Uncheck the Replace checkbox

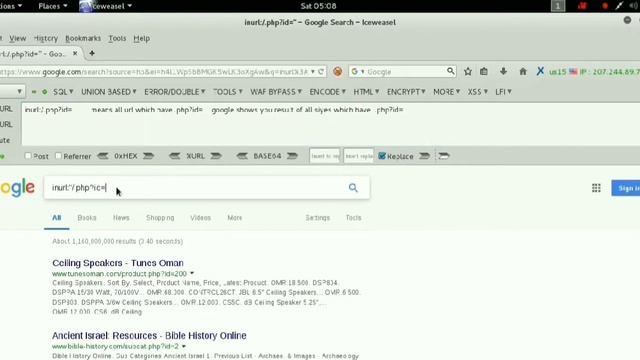pyautogui.click(x=382, y=156)
